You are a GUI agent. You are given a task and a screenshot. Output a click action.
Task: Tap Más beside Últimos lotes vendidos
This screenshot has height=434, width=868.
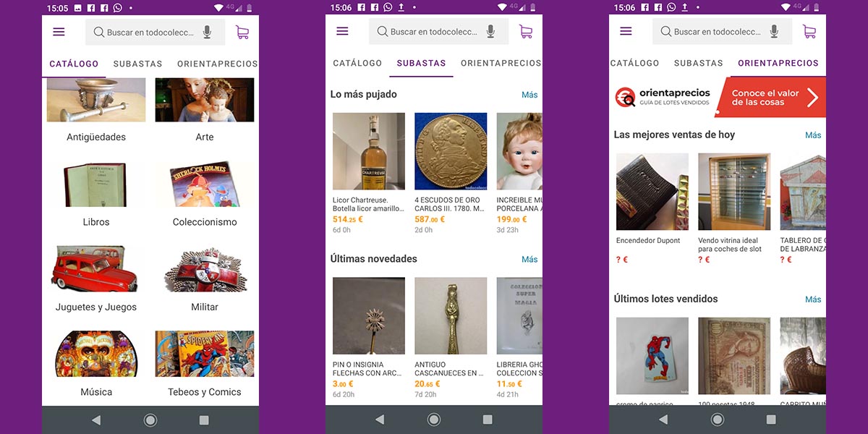coord(812,299)
